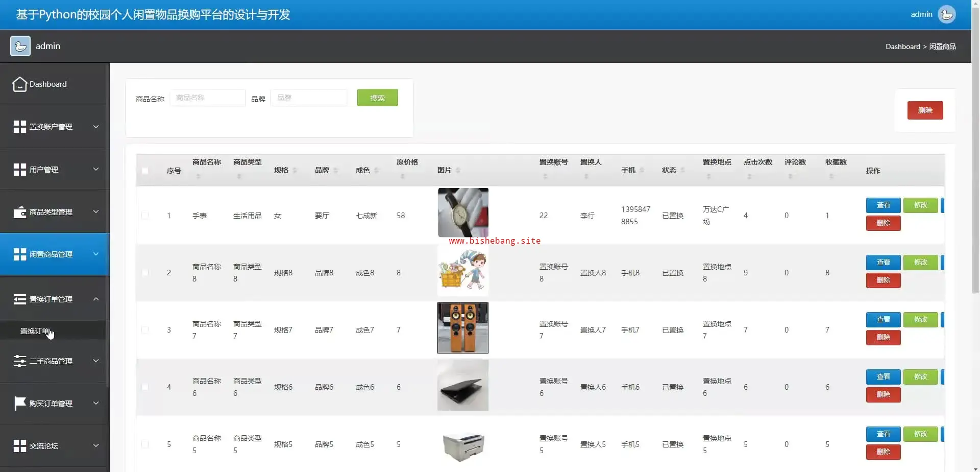Expand the 用户管理 sidebar chevron

[x=96, y=169]
